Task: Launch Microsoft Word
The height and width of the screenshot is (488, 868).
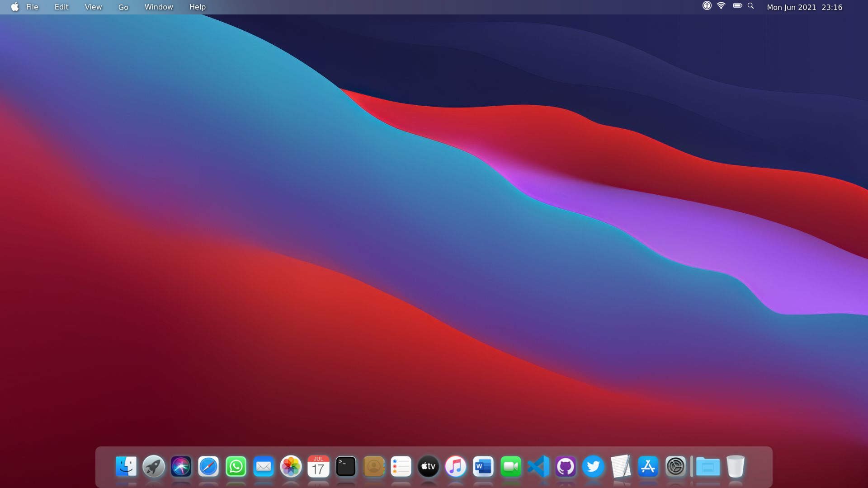Action: (483, 466)
